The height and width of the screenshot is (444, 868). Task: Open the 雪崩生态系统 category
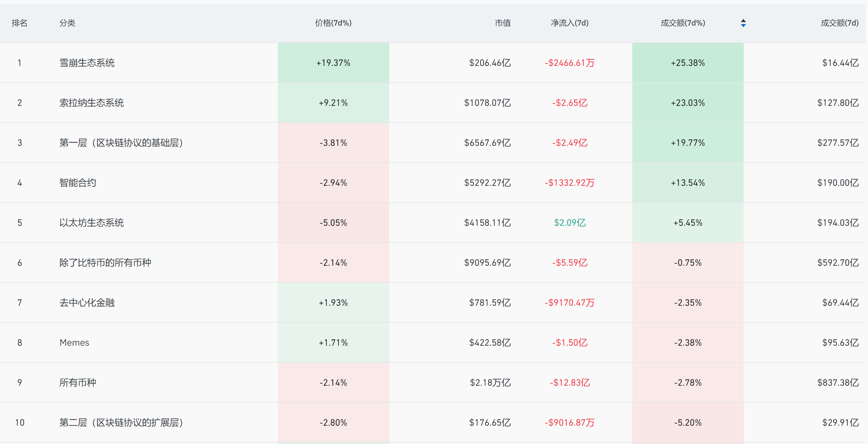(x=87, y=63)
